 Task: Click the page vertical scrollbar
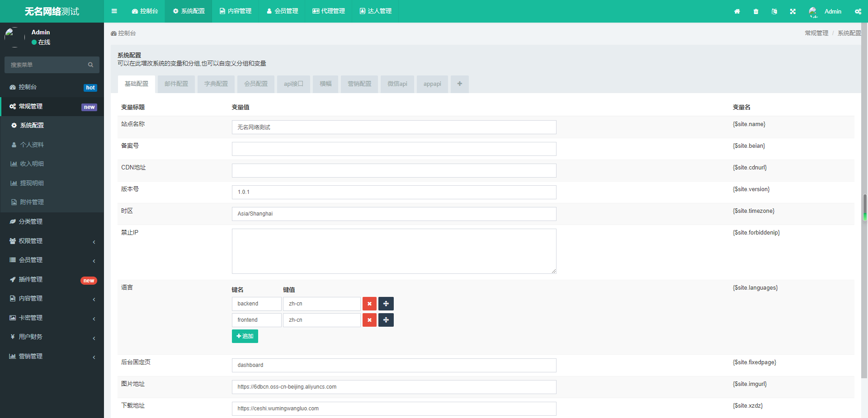point(864,208)
